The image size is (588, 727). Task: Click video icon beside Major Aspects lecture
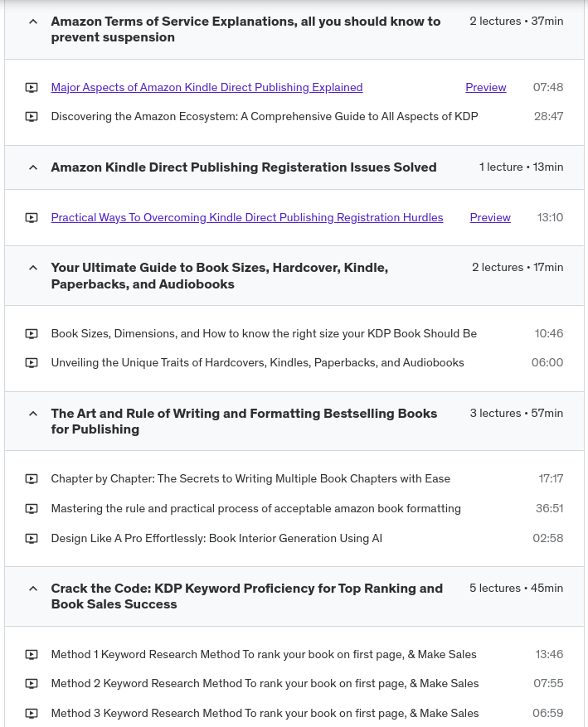(x=32, y=88)
